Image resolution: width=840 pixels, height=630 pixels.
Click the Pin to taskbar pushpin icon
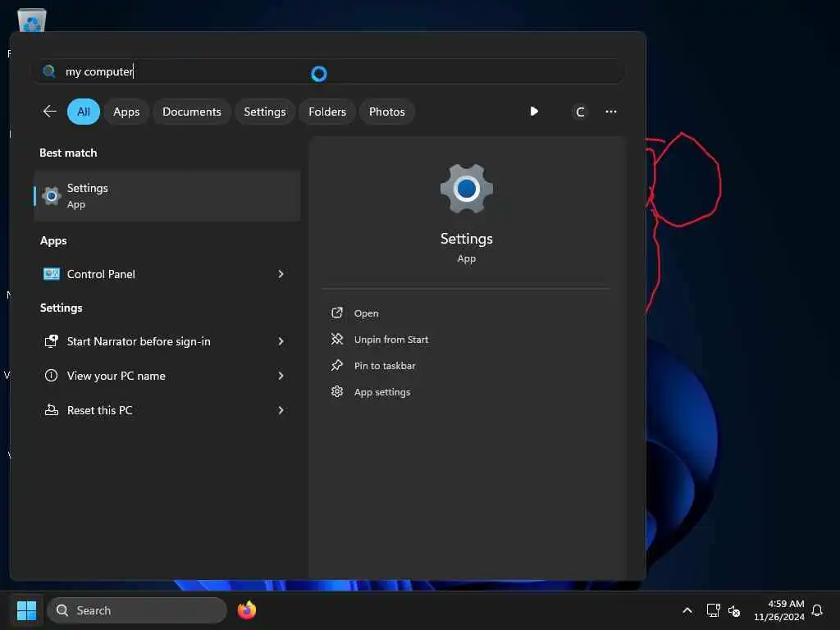[337, 365]
